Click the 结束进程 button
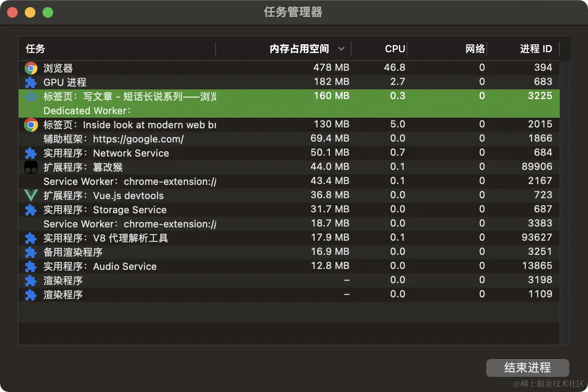The width and height of the screenshot is (588, 392). click(527, 368)
